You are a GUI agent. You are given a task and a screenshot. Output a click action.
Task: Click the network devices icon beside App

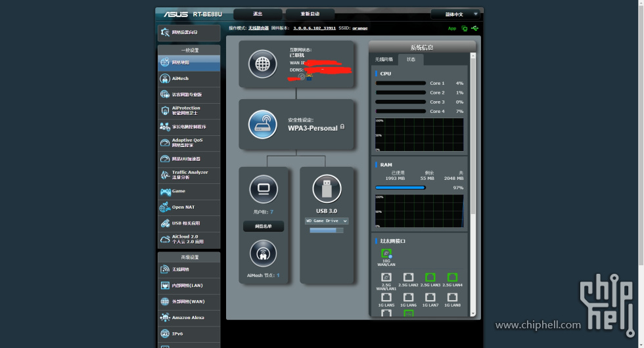(465, 28)
